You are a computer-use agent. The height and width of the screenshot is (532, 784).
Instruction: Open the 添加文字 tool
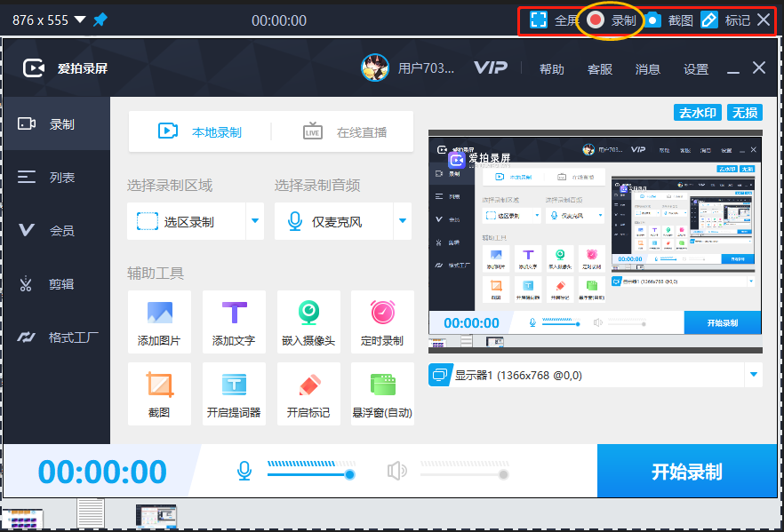tap(234, 322)
